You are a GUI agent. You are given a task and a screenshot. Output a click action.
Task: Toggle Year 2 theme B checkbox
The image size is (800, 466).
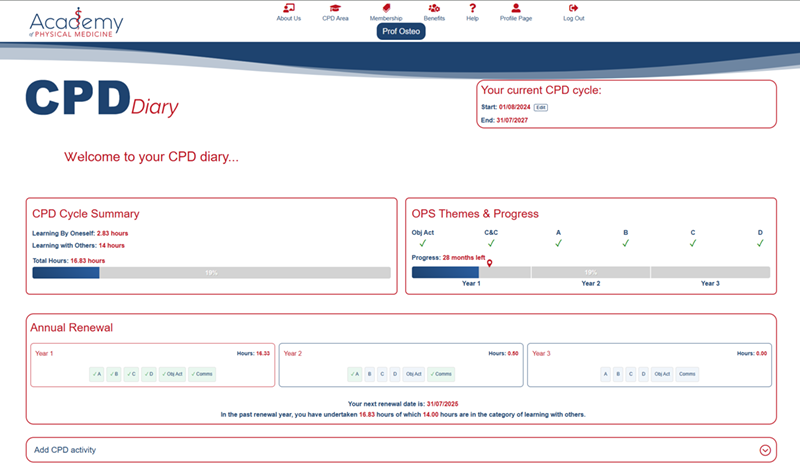(x=370, y=374)
